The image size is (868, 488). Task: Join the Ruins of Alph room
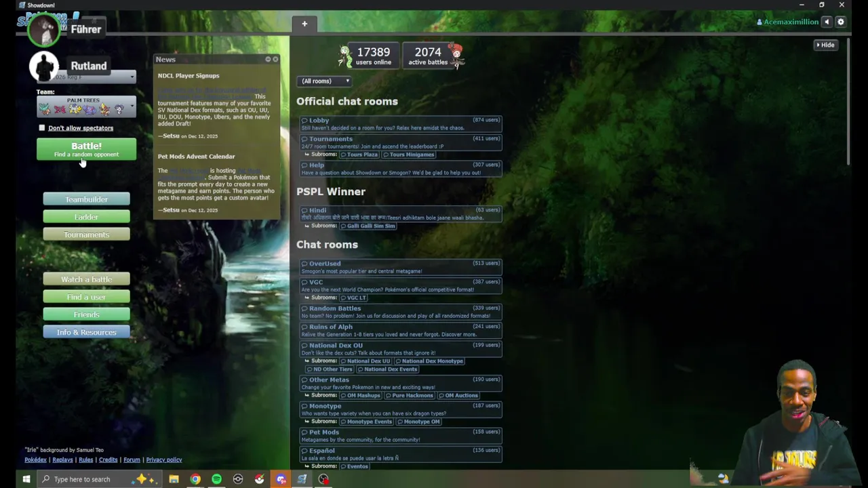pyautogui.click(x=401, y=330)
